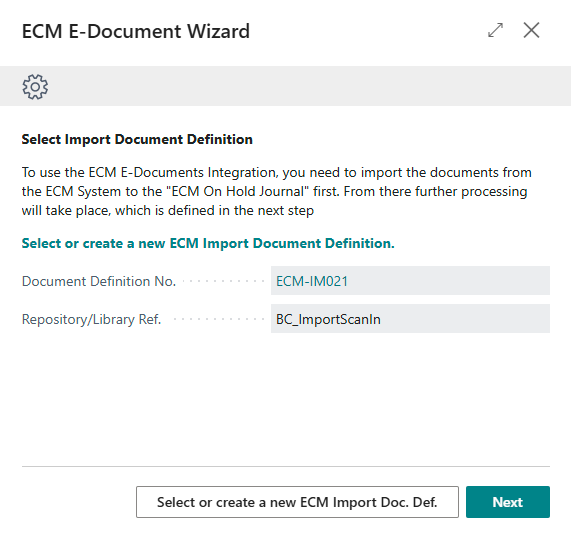Image resolution: width=571 pixels, height=539 pixels.
Task: Click the gear settings icon in banner
Action: [35, 87]
